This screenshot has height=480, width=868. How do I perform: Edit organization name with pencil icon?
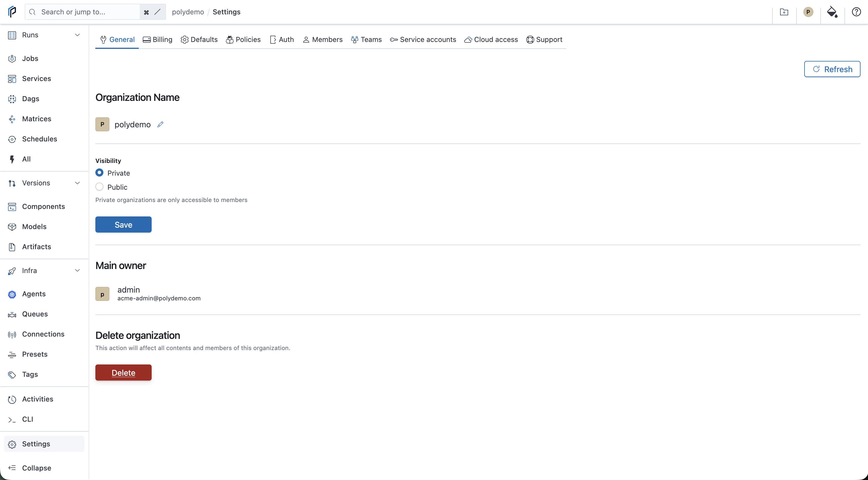tap(160, 124)
